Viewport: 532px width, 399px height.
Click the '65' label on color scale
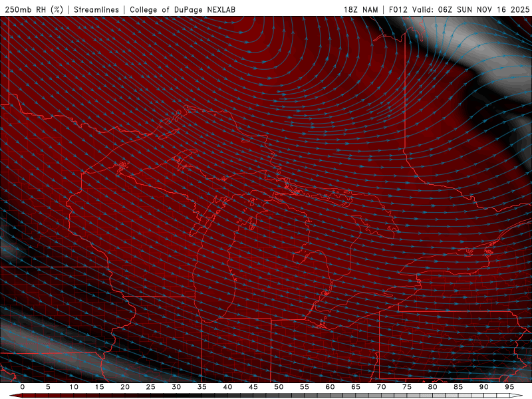coord(356,387)
